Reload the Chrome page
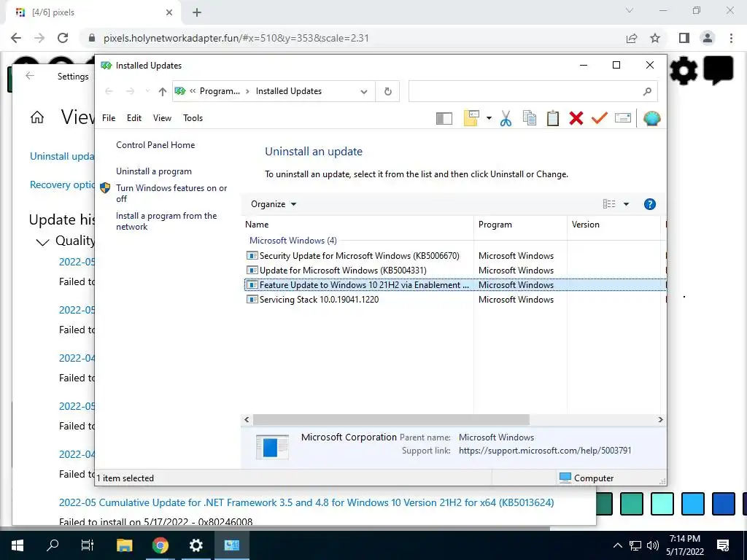747x560 pixels. (x=63, y=38)
